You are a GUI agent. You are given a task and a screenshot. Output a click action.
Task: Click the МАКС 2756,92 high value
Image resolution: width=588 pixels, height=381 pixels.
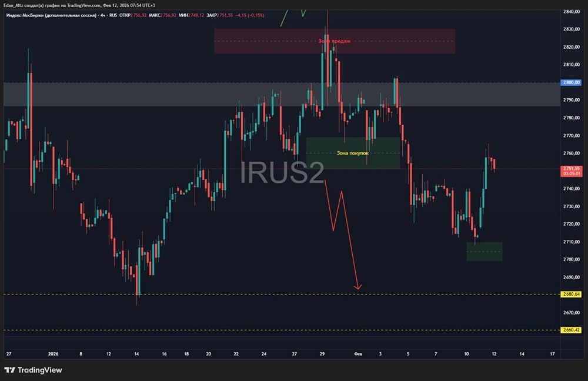coord(162,15)
